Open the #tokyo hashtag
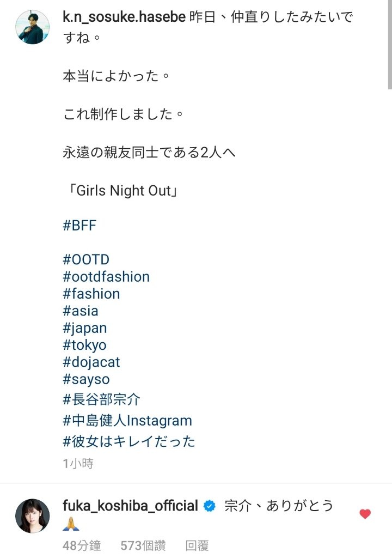This screenshot has width=392, height=558. click(84, 345)
